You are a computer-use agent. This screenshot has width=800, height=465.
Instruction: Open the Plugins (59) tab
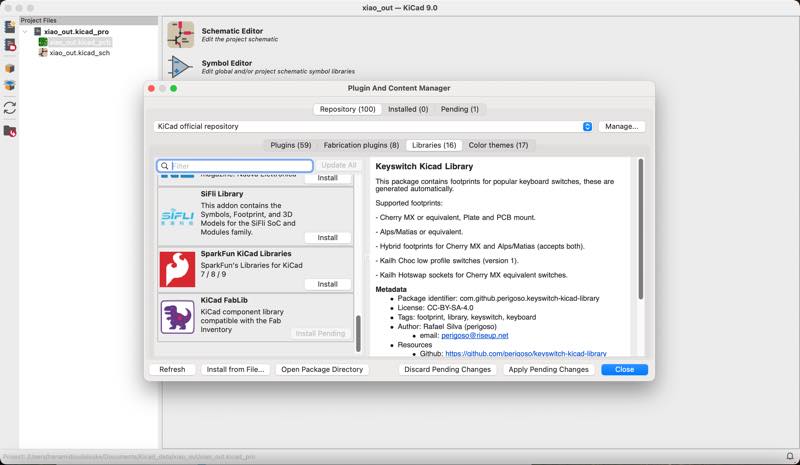[x=290, y=145]
